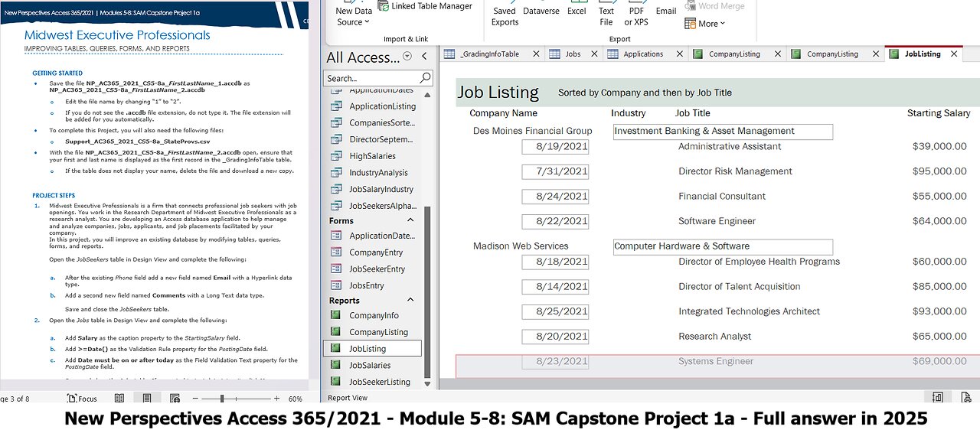Switch to _GradingInfoTable tab

point(489,54)
